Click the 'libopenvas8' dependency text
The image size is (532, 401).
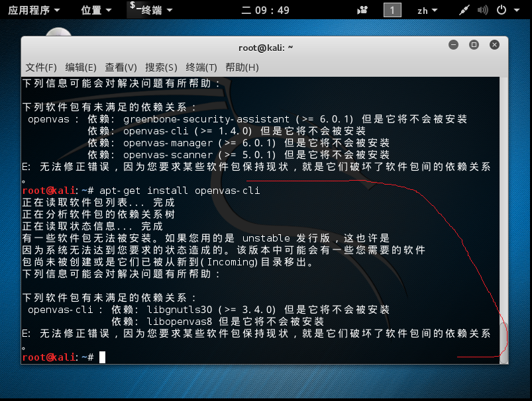[180, 322]
